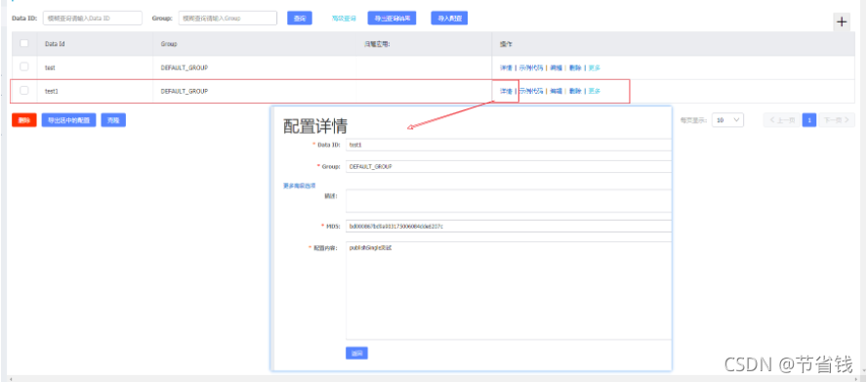Click the MD5 field in config details
868x382 pixels.
pos(508,226)
